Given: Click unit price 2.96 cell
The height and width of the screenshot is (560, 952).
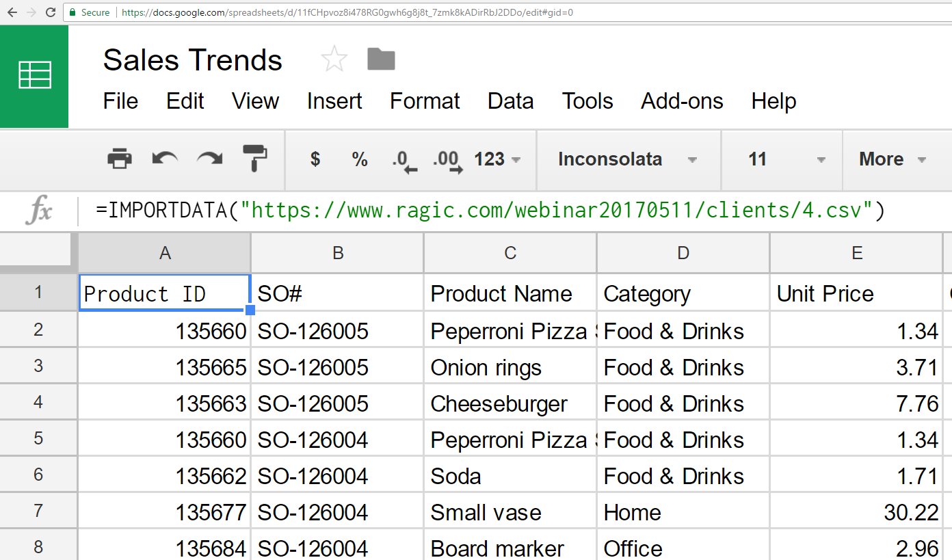Looking at the screenshot, I should (856, 546).
